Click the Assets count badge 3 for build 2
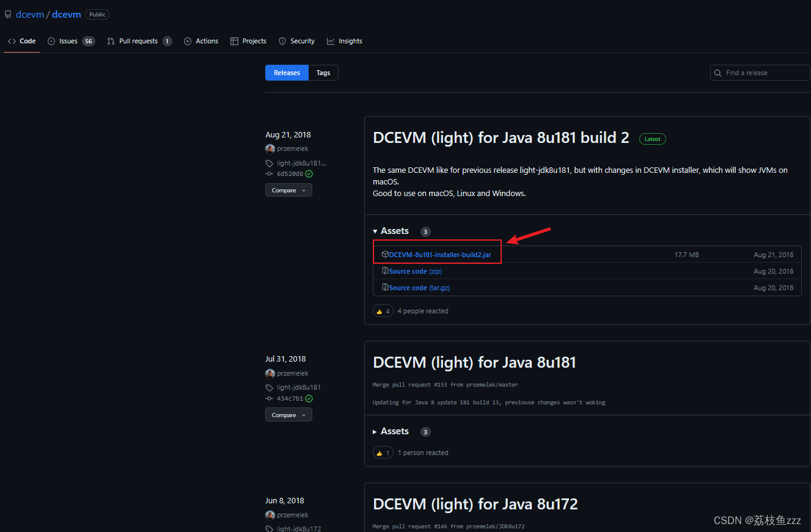The width and height of the screenshot is (811, 532). 425,231
